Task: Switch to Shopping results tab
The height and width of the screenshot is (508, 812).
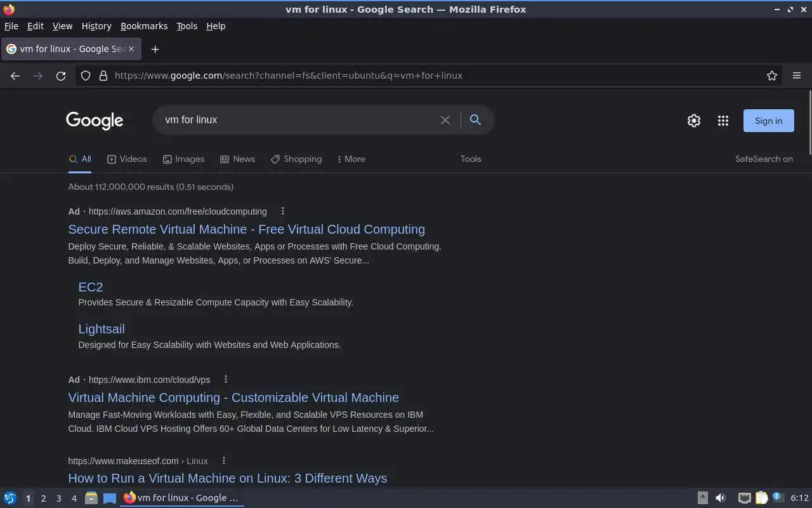Action: click(x=296, y=159)
